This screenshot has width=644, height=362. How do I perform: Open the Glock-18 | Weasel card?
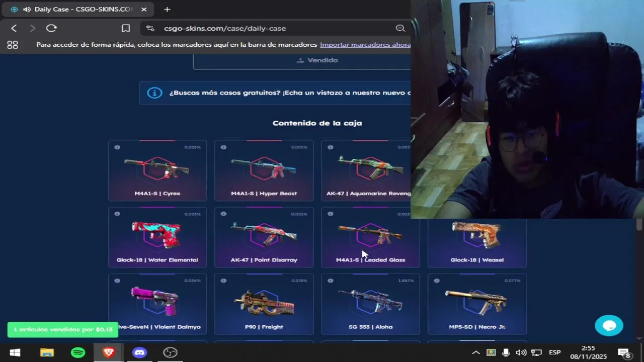pos(477,243)
